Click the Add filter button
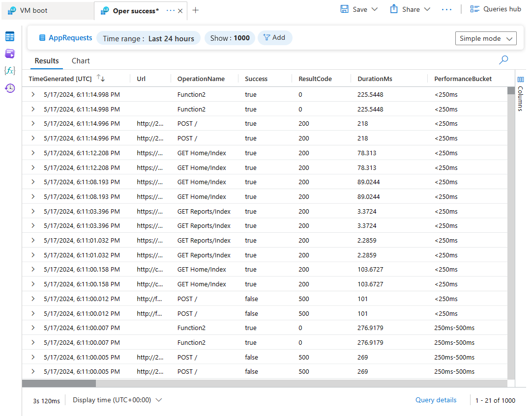 [x=274, y=38]
